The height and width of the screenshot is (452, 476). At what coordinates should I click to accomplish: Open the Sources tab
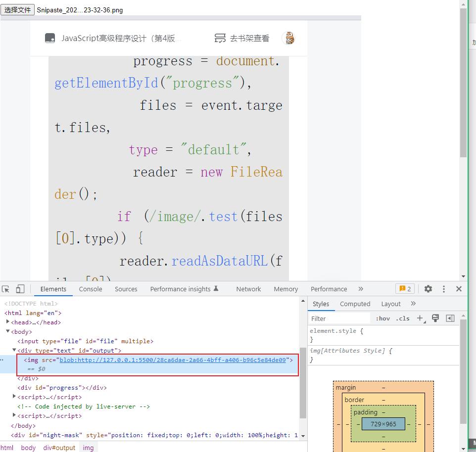click(x=126, y=289)
